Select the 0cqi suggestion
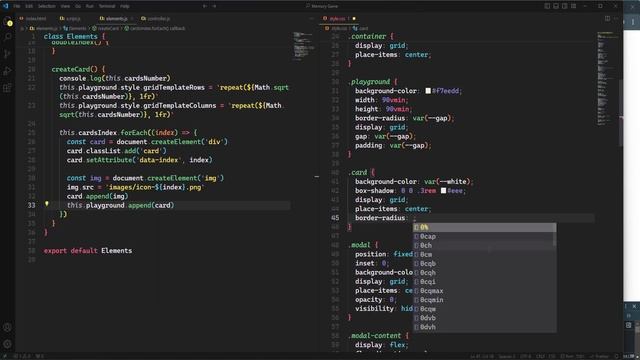Screen dimensions: 640x360 click(484, 282)
